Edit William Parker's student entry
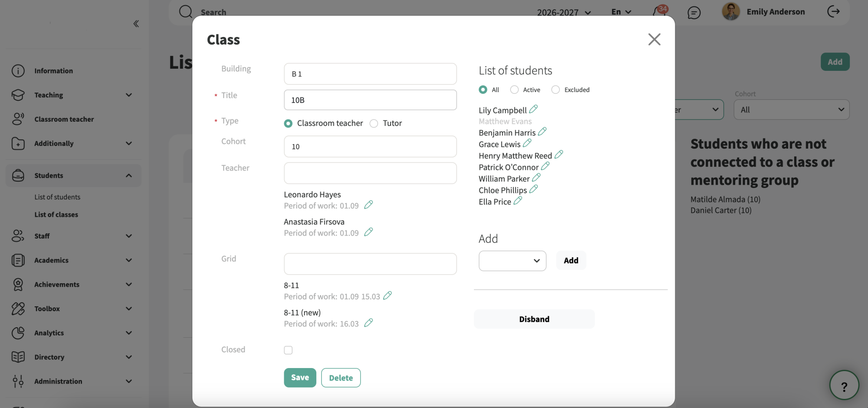This screenshot has width=868, height=408. click(x=536, y=177)
